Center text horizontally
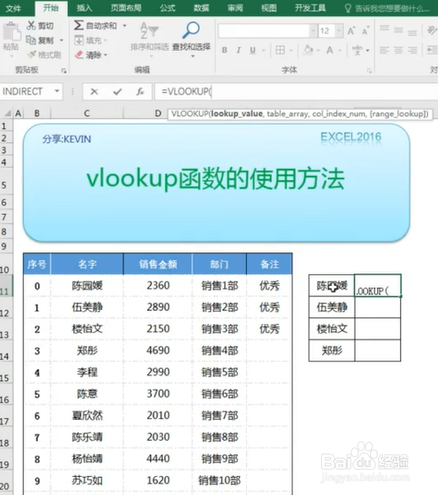The height and width of the screenshot is (495, 438). [398, 50]
